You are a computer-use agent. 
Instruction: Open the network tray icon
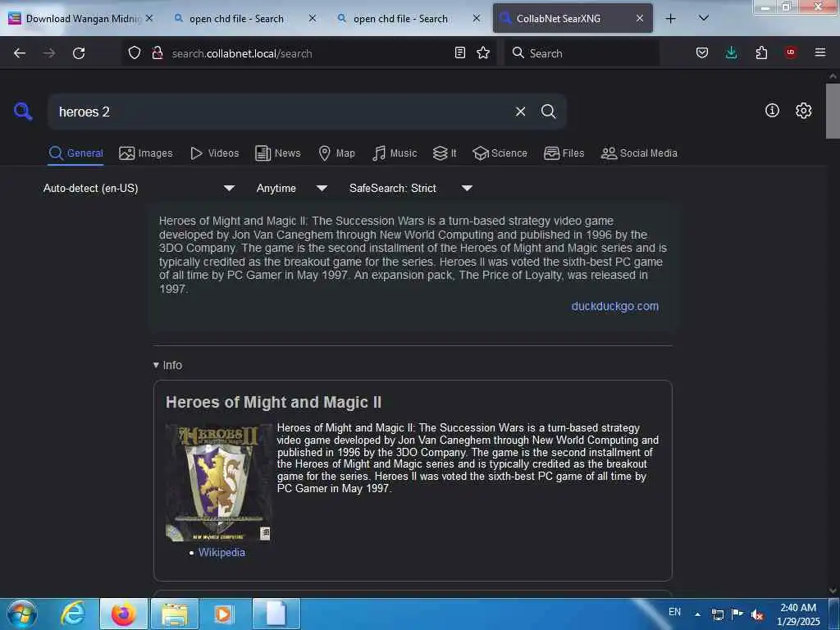[717, 614]
